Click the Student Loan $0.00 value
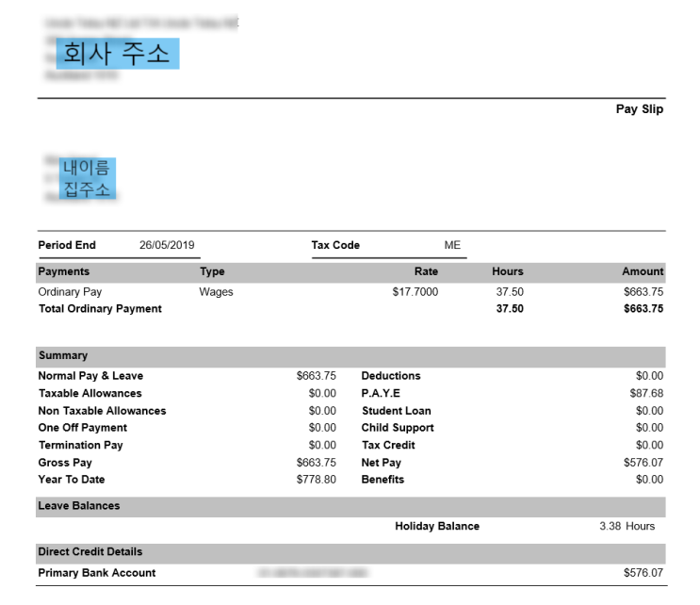Screen dimensions: 700x605 649,411
